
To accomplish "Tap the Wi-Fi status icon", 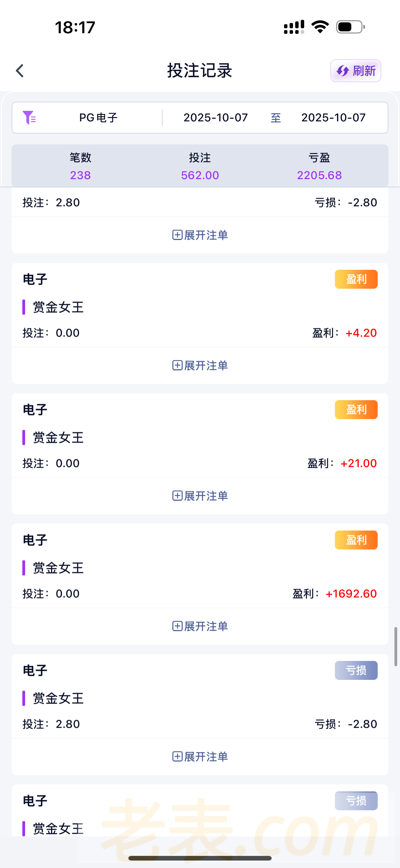I will click(x=320, y=27).
